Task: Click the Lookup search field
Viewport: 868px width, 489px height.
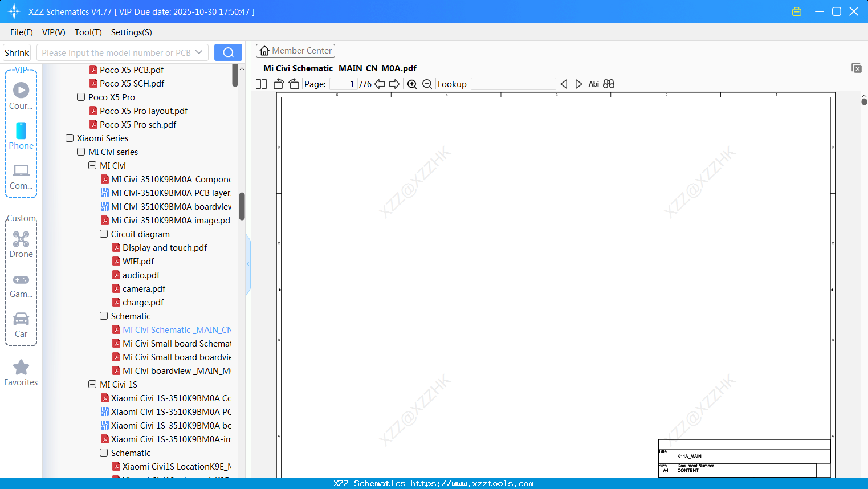Action: pos(514,84)
